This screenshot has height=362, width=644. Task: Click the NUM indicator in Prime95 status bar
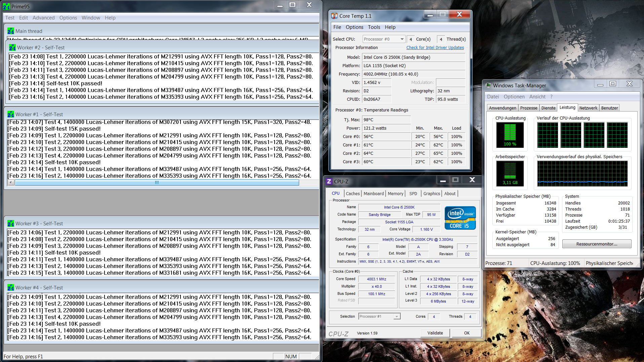[x=291, y=356]
